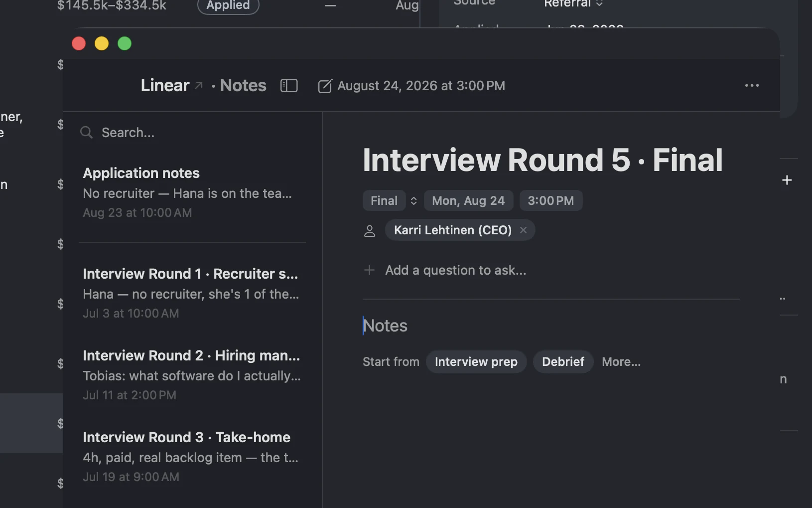The image size is (812, 508).
Task: Click the interviewer person icon
Action: click(x=370, y=231)
